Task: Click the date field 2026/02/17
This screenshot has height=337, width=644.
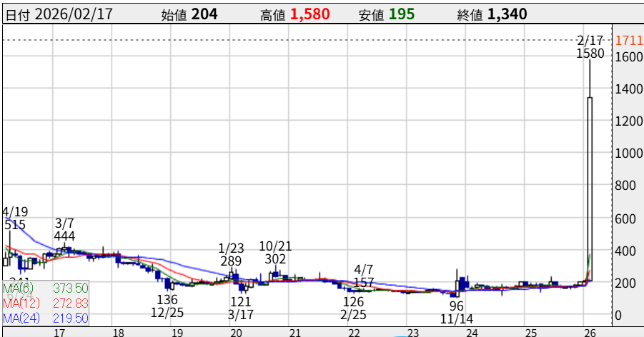Action: pos(73,15)
